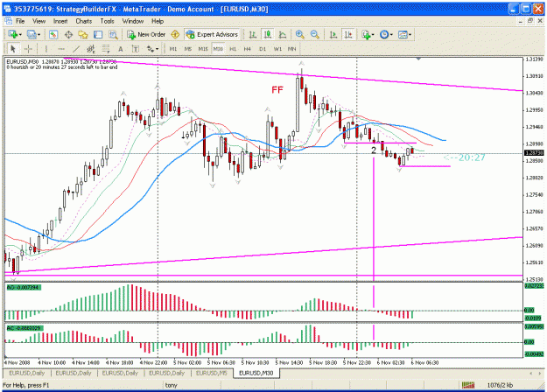This screenshot has height=392, width=547.
Task: Click the AC indicator label
Action: 25,328
